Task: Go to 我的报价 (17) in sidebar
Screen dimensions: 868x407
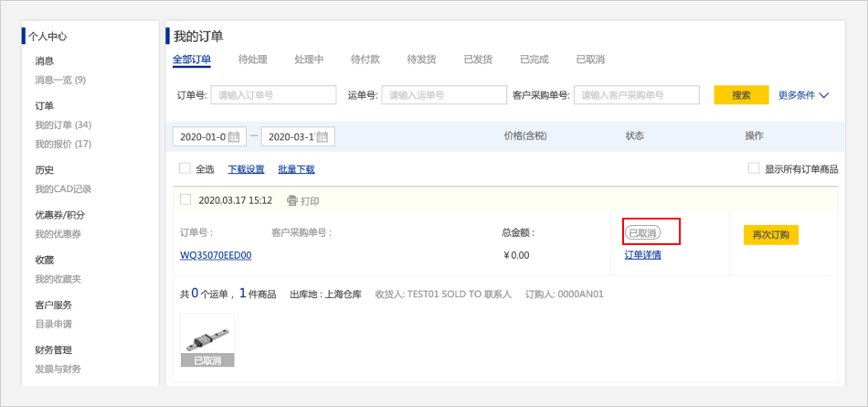Action: [x=63, y=144]
